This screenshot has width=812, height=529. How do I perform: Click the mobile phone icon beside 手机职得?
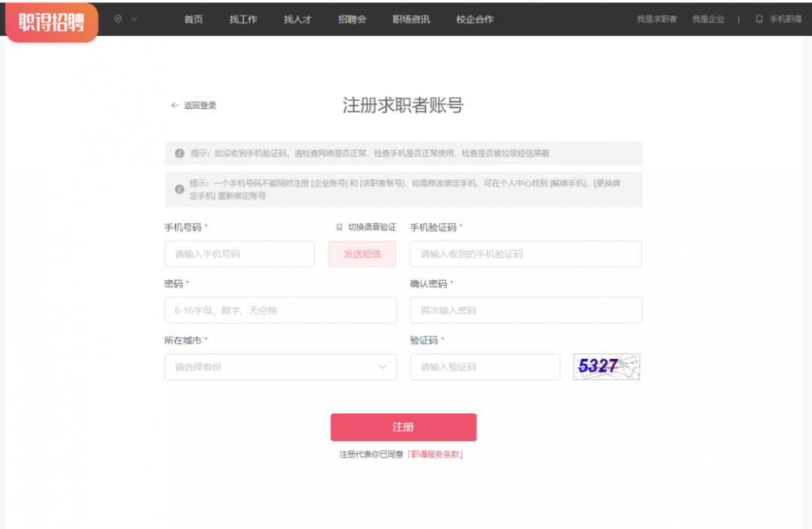759,20
